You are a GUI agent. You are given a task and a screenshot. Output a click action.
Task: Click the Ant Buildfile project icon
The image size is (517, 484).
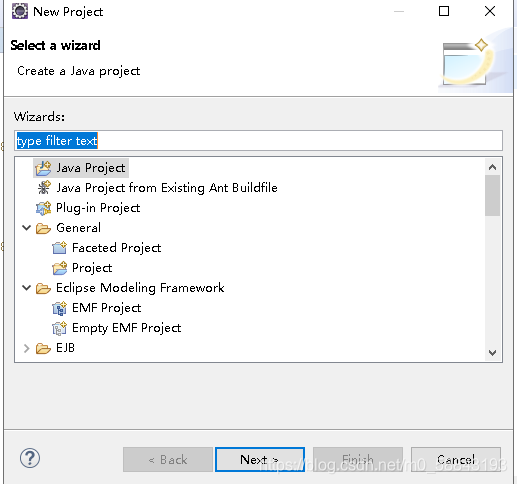coord(43,188)
